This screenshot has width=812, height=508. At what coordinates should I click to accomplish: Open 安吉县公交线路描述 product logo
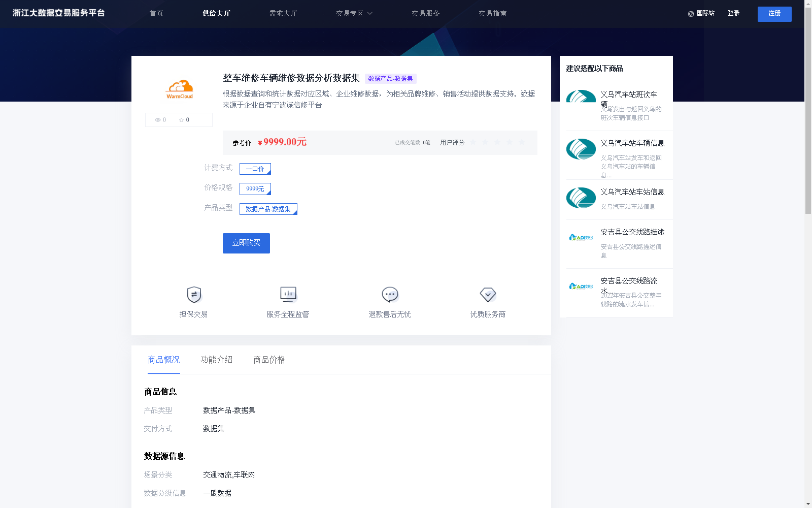click(x=581, y=237)
